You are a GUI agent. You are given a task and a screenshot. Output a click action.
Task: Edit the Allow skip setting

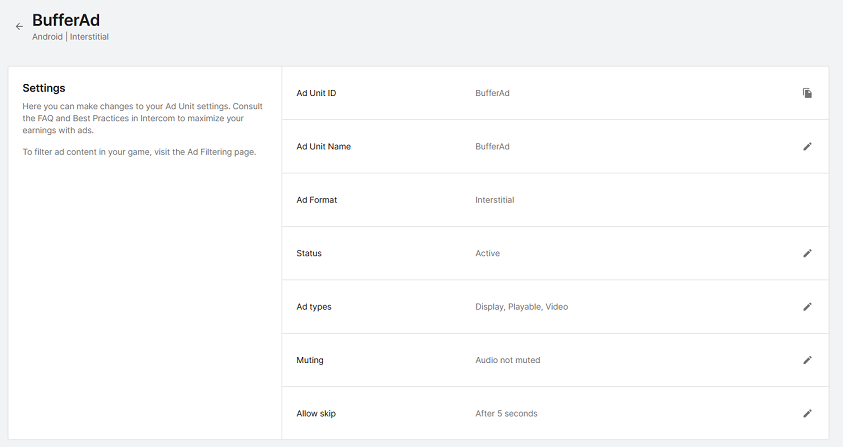pyautogui.click(x=807, y=413)
